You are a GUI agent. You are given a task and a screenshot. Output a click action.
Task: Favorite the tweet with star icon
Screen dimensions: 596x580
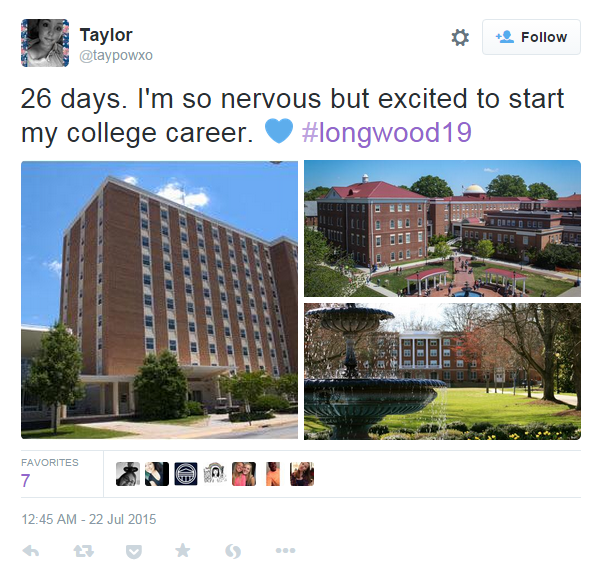click(183, 550)
